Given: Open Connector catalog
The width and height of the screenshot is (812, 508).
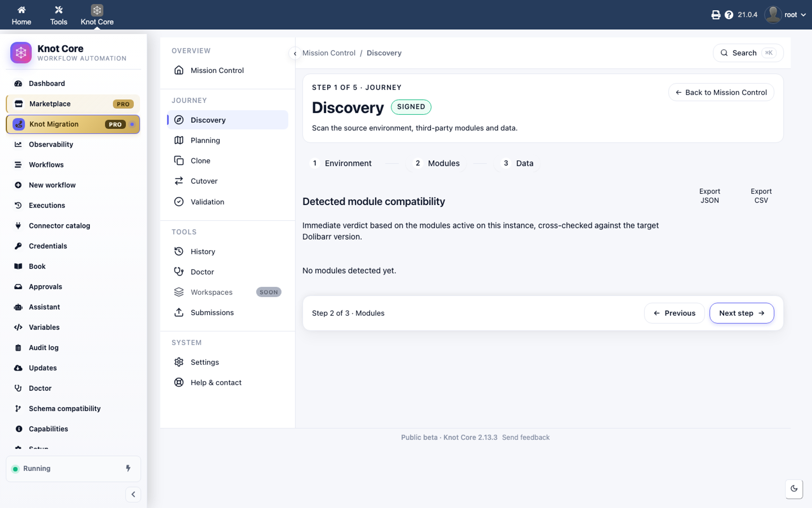Looking at the screenshot, I should (x=73, y=226).
